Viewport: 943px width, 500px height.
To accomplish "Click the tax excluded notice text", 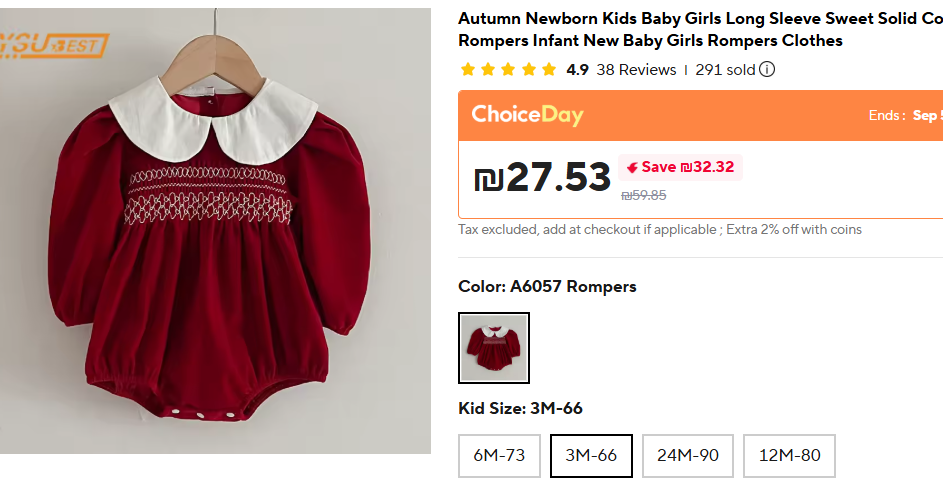I will (660, 230).
